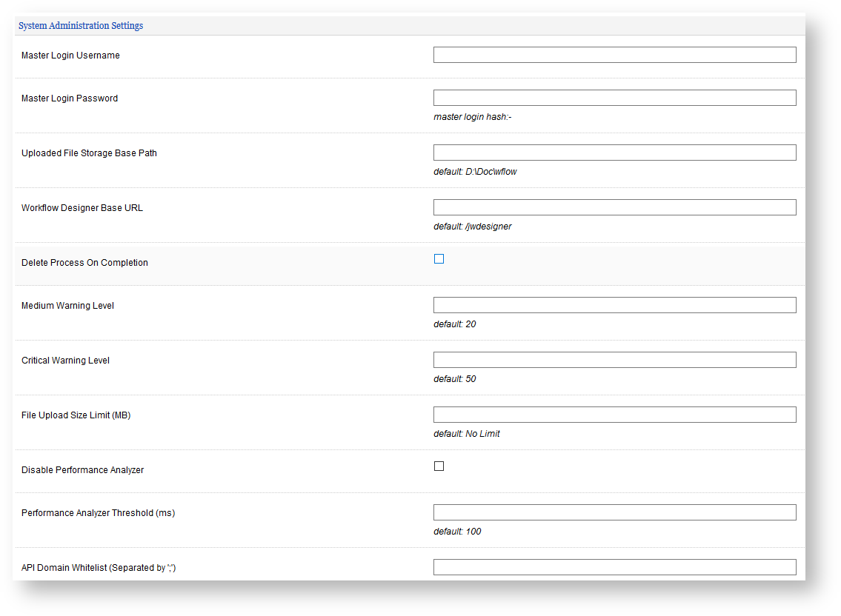This screenshot has width=841, height=616.
Task: Click the Master Login Username label text
Action: pyautogui.click(x=70, y=56)
